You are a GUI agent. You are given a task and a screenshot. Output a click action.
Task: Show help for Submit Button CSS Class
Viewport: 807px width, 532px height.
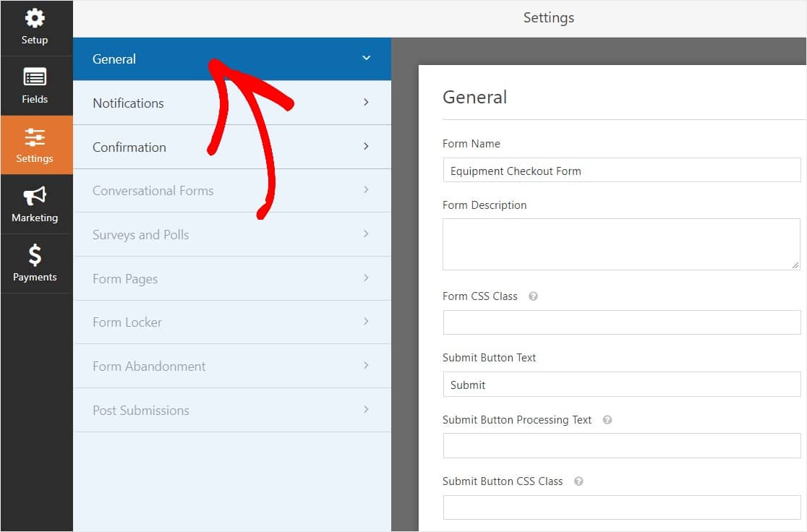[578, 481]
